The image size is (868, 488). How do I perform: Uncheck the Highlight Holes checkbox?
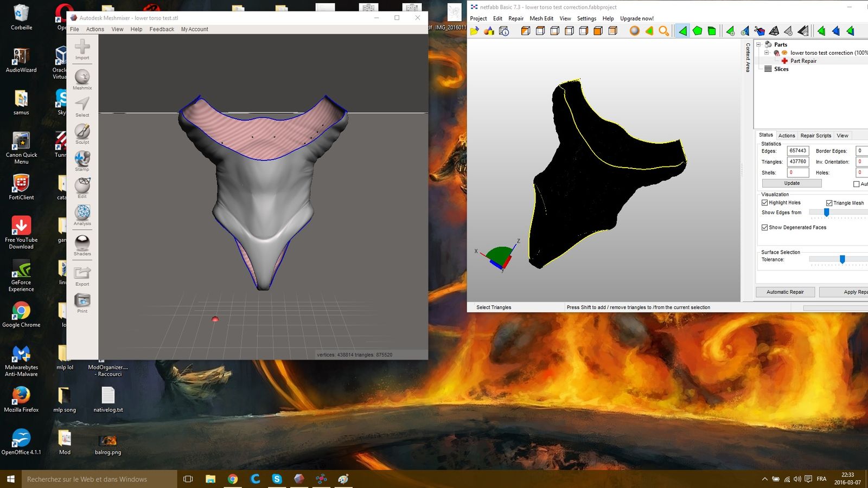tap(764, 203)
